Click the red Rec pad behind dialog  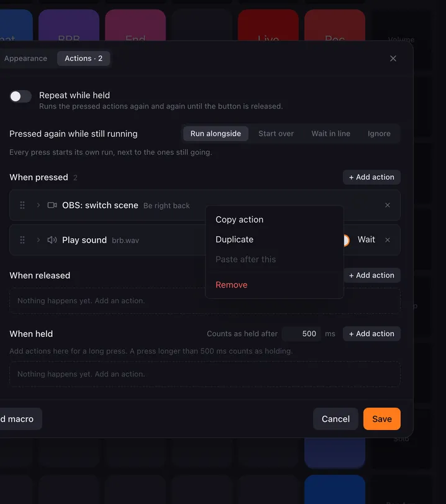[334, 25]
